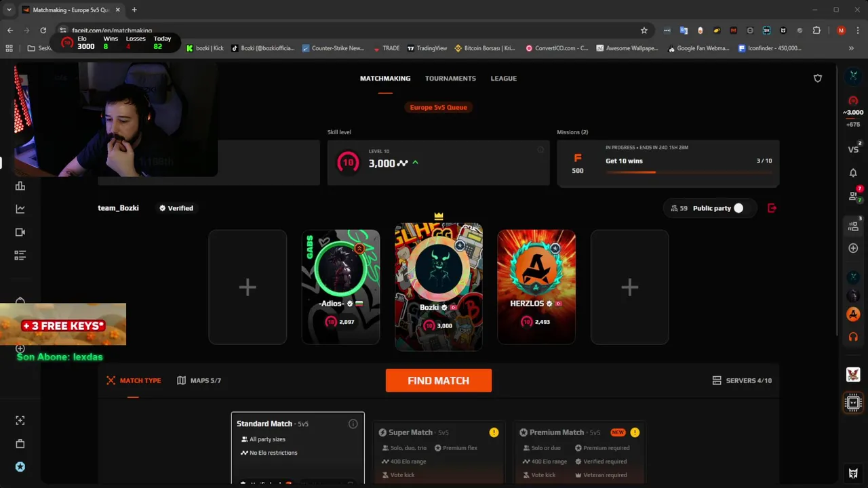Open the Bozki player card
Screen dimensions: 868x488
(439, 287)
